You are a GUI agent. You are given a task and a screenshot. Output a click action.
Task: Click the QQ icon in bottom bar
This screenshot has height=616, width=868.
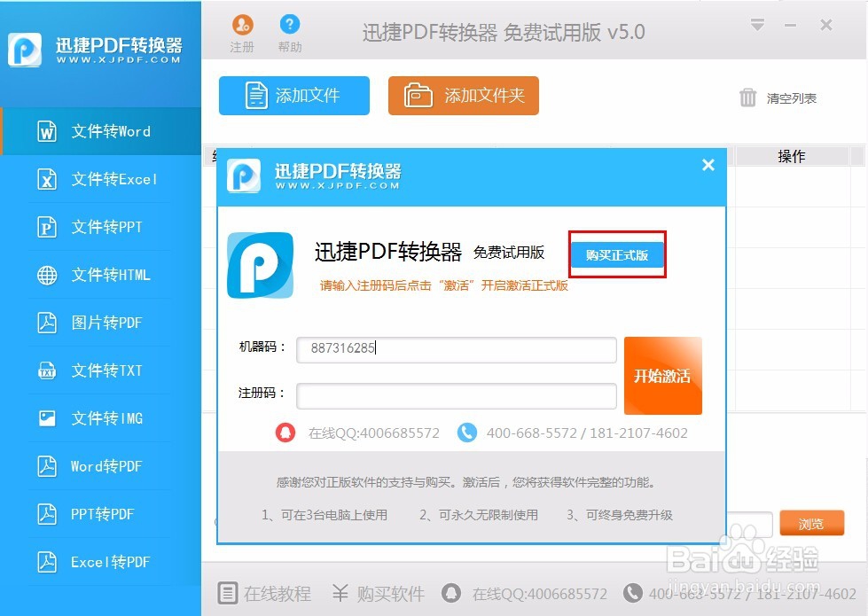point(451,593)
